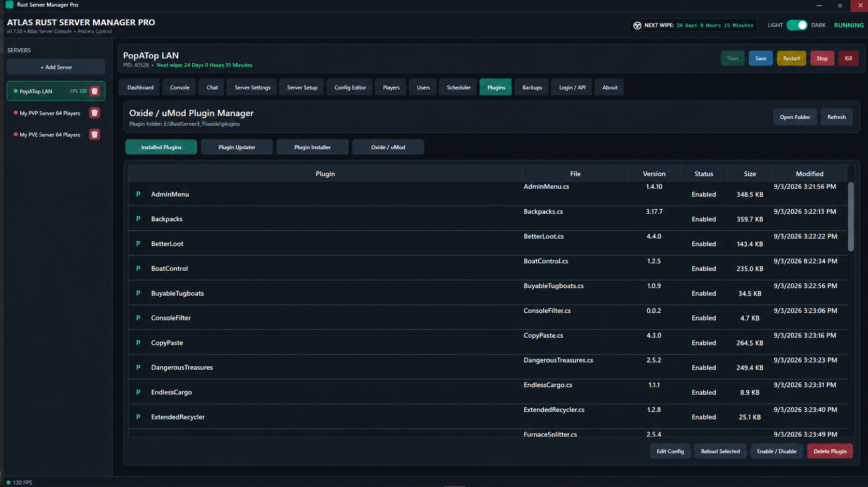Viewport: 868px width, 487px height.
Task: Delete the PopATop LAN server trash icon
Action: tap(94, 91)
